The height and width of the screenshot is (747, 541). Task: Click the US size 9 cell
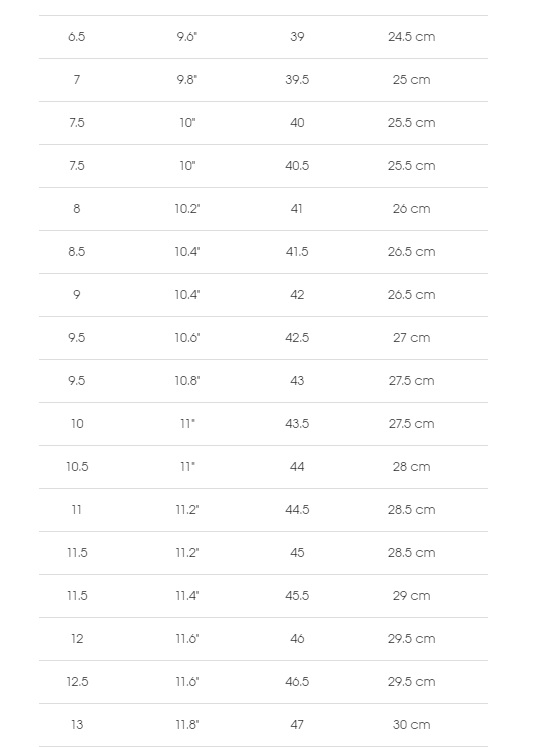tap(77, 295)
